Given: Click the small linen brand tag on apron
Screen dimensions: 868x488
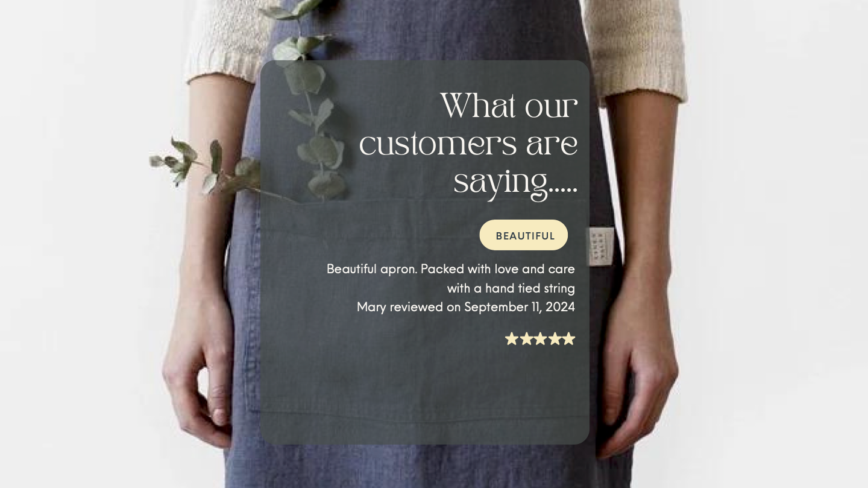Looking at the screenshot, I should tap(602, 246).
